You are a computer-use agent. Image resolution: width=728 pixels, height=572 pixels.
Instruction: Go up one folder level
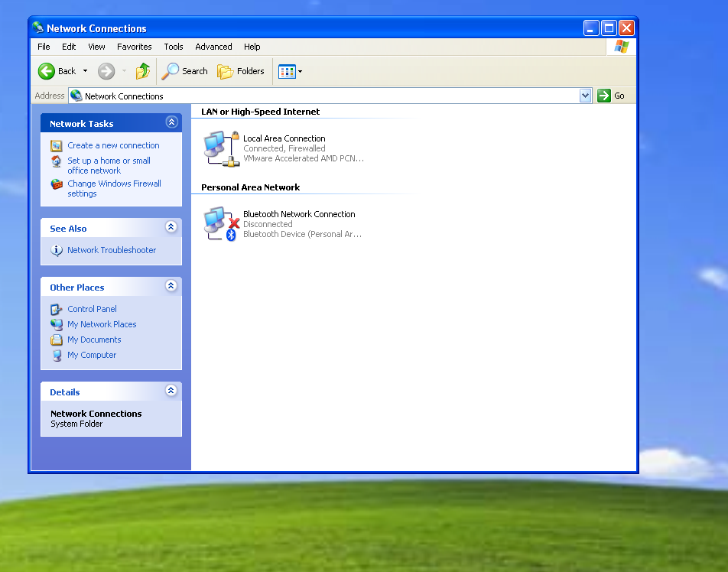coord(143,71)
